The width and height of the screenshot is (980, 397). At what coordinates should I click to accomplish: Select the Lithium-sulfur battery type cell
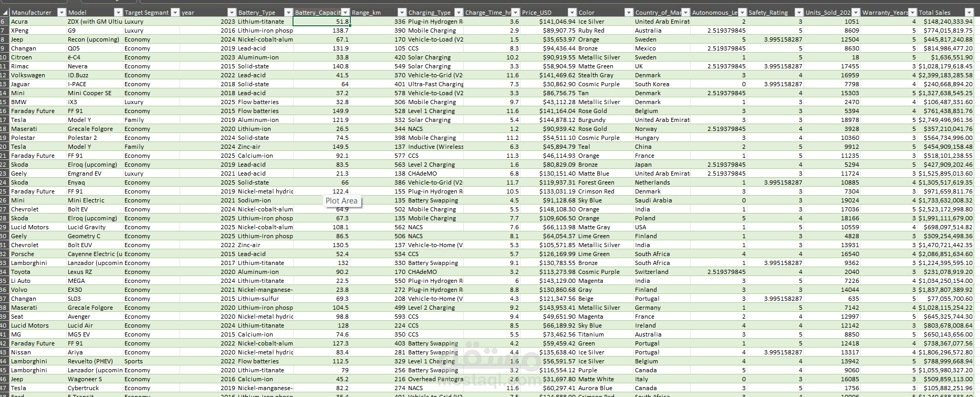[265, 299]
